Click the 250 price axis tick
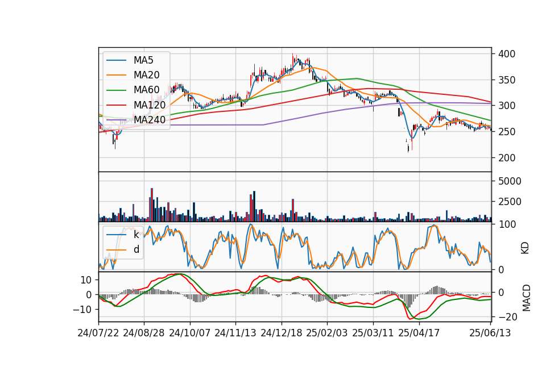The image size is (546, 392). [507, 132]
